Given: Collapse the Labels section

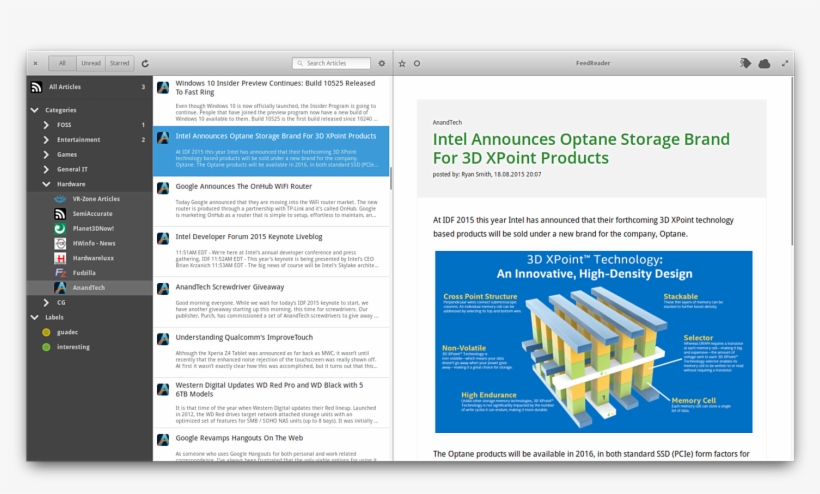Looking at the screenshot, I should tap(35, 317).
